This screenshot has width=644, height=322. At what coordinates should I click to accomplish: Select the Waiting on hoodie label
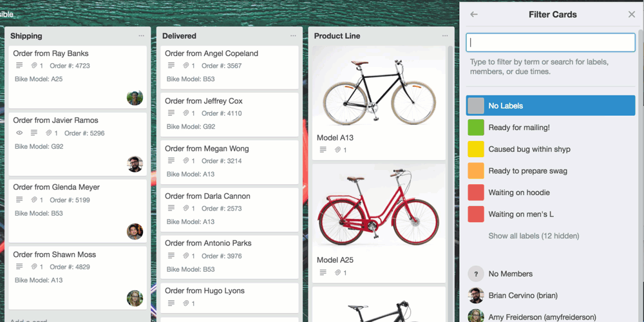[x=551, y=192]
